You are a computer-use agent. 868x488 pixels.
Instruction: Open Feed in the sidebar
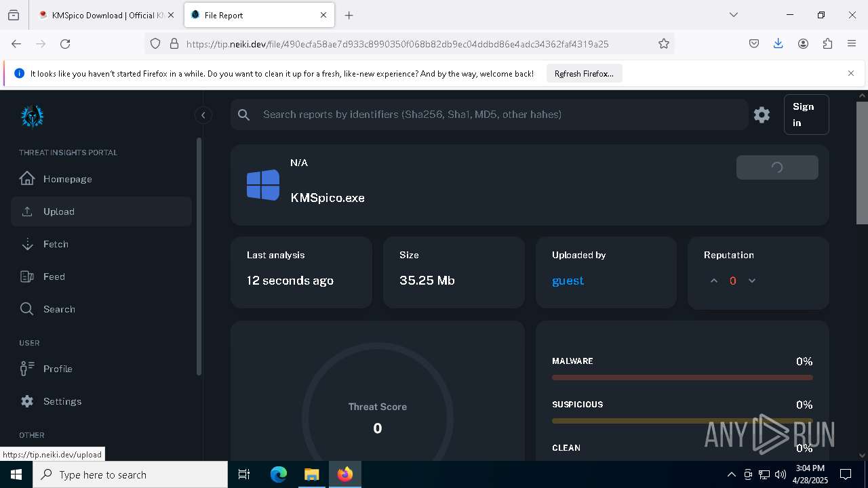[x=102, y=277]
